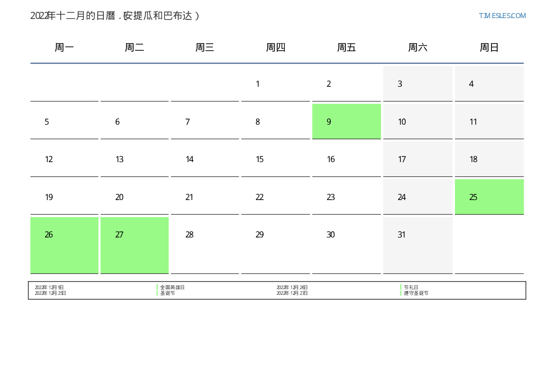Choose day 15 in the calendar grid
Screen dimensions: 554x392
(x=275, y=159)
